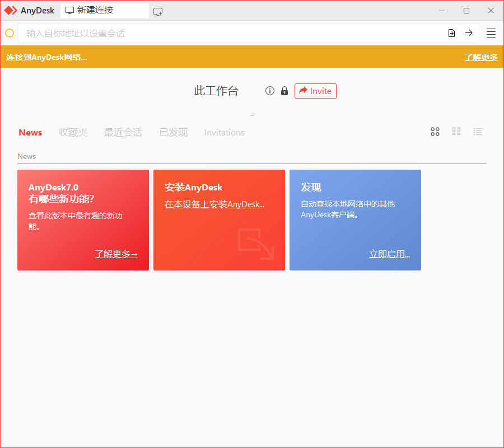
Task: Click 立即启用 on the 发现 card
Action: point(389,254)
